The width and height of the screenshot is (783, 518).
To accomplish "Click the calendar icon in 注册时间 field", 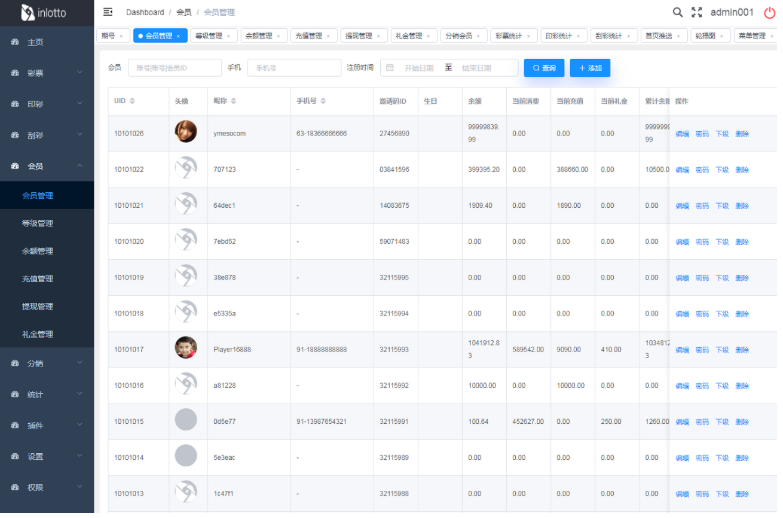I will 390,67.
